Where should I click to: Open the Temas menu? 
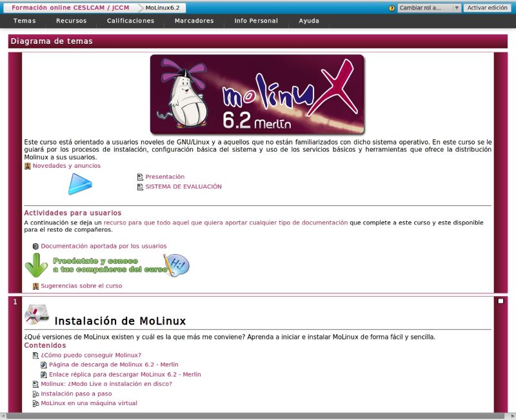click(x=25, y=21)
